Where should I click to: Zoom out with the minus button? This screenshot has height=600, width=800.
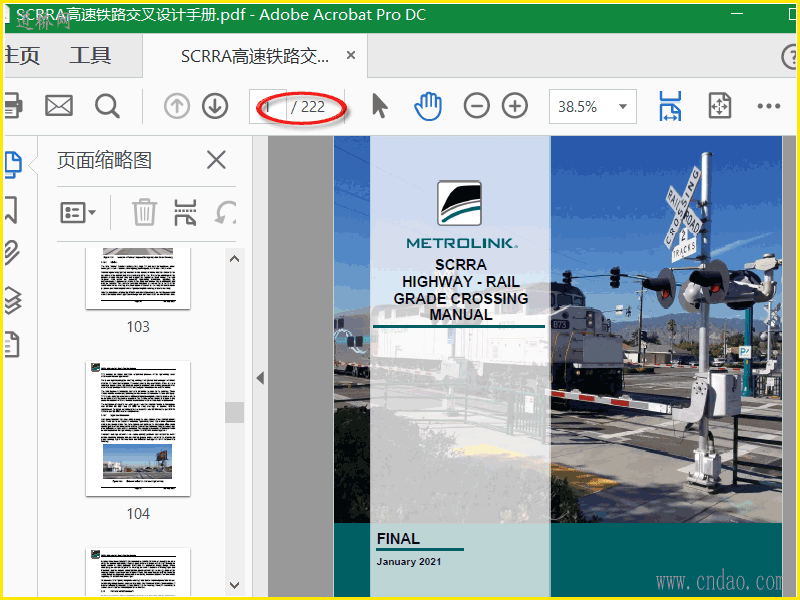click(477, 106)
